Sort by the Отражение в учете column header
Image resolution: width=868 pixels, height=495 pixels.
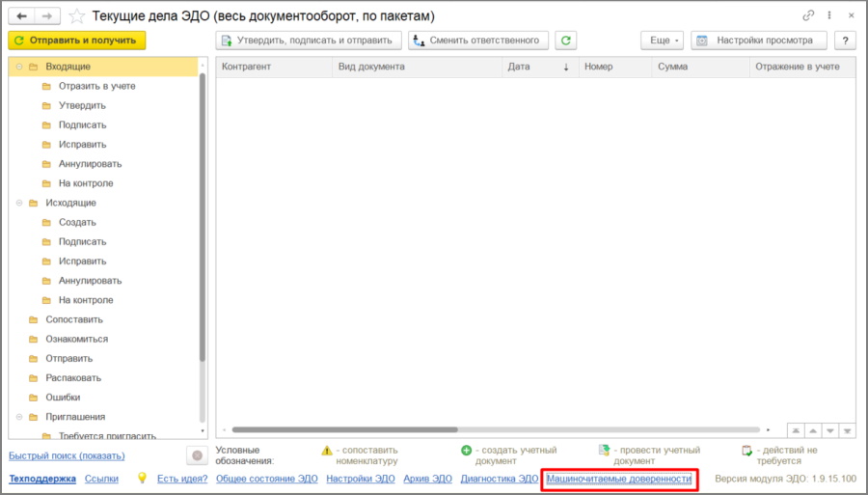802,67
